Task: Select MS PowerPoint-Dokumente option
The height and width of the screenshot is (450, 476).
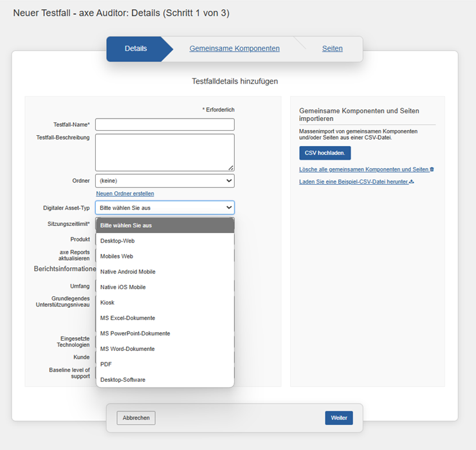Action: click(x=135, y=333)
